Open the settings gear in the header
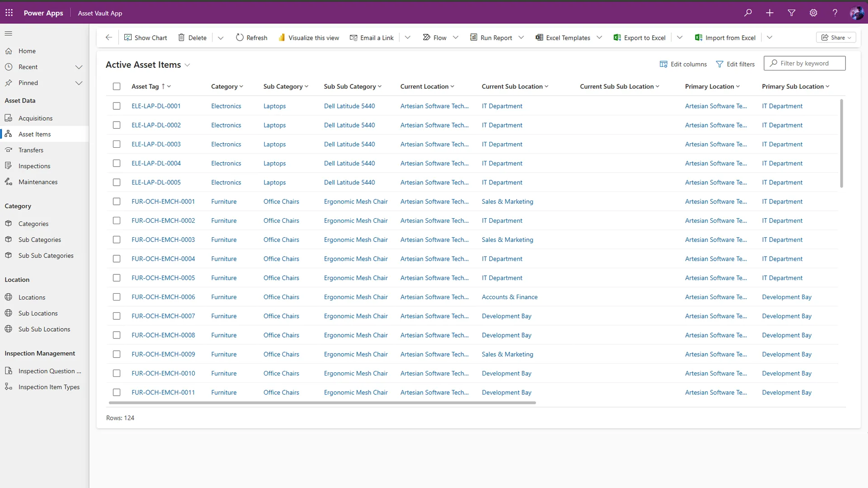The height and width of the screenshot is (488, 868). pos(813,13)
